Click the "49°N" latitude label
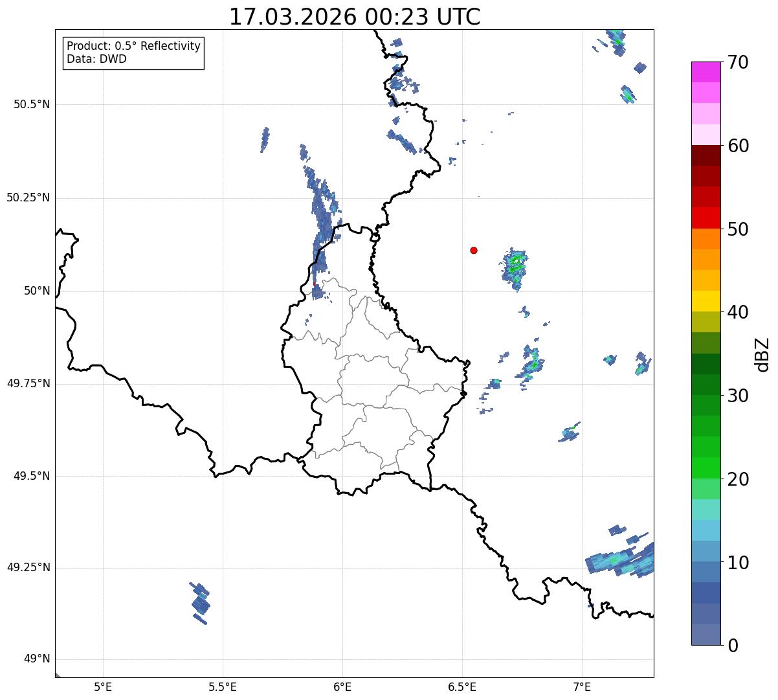The image size is (778, 700). (x=37, y=659)
